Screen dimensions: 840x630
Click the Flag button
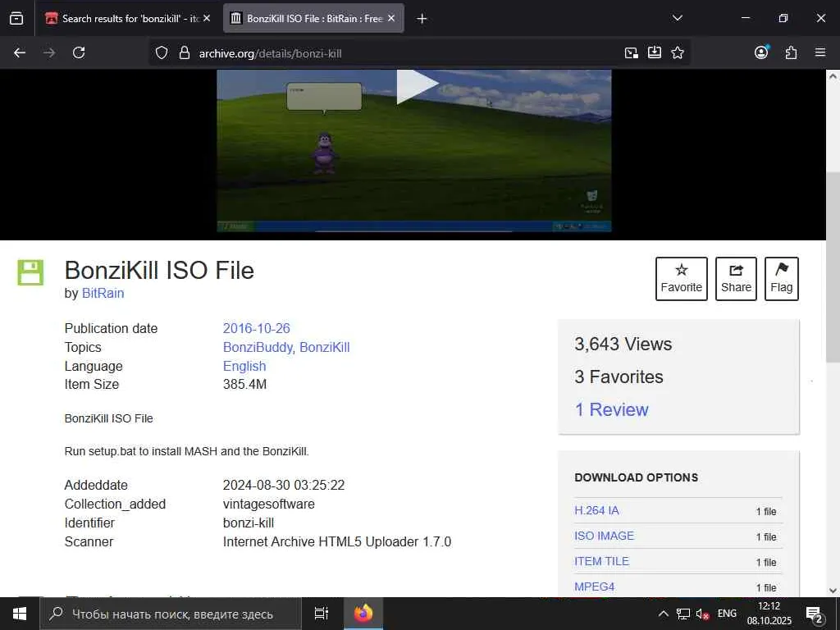tap(782, 279)
